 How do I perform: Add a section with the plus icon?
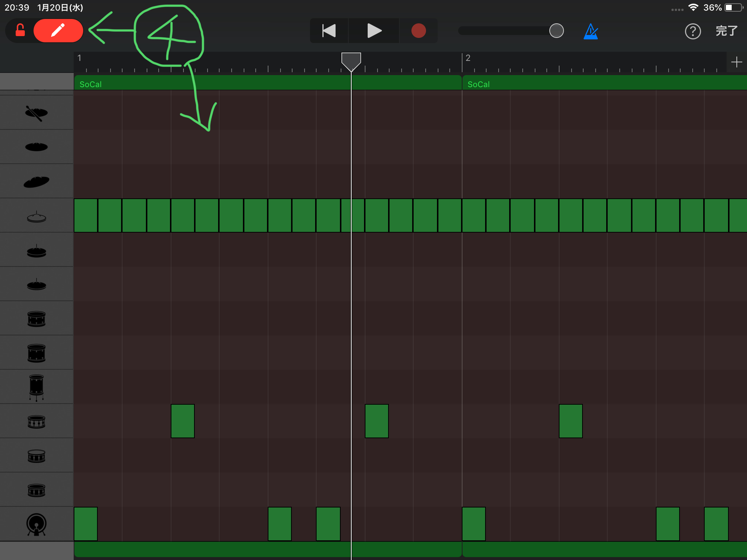(x=736, y=62)
